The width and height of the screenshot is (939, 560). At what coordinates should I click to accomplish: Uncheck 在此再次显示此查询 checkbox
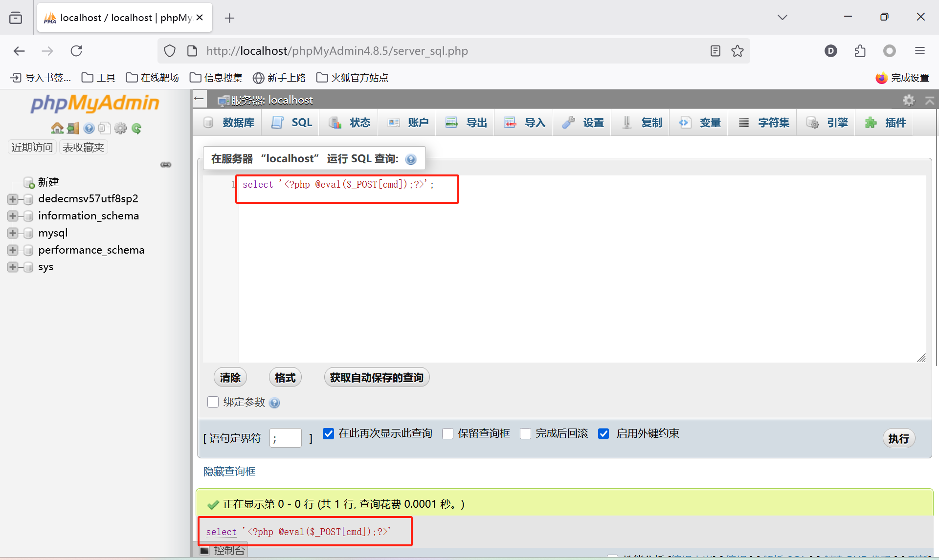click(x=329, y=433)
